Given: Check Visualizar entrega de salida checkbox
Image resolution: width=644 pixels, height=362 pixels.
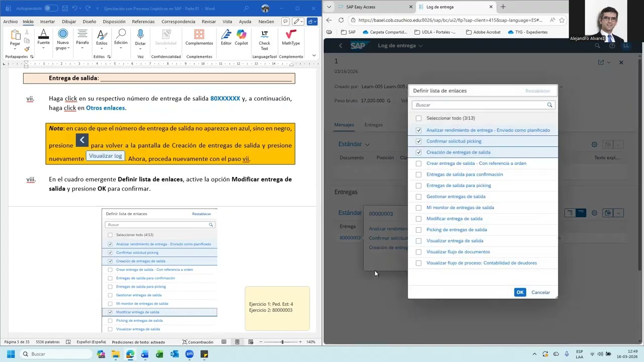Looking at the screenshot, I should click(x=419, y=241).
